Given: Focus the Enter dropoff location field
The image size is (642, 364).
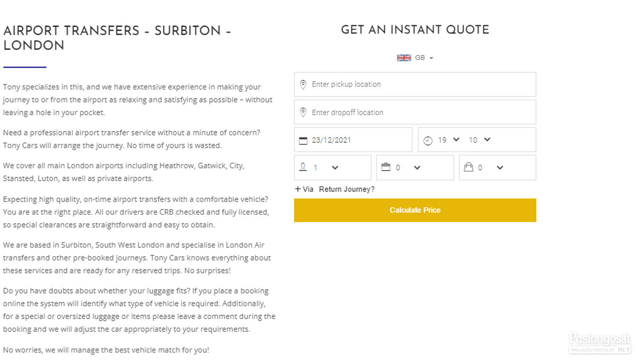Looking at the screenshot, I should point(415,112).
